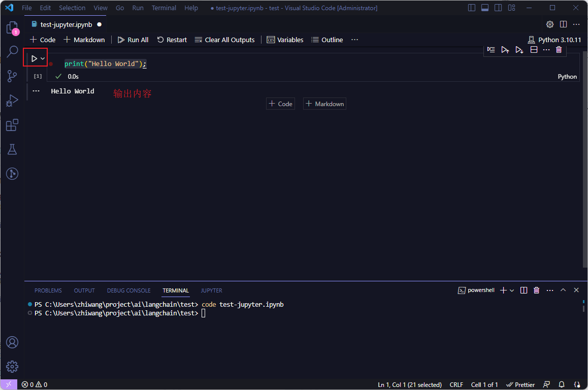588x390 pixels.
Task: Select kernel Python 3.10.11
Action: 554,40
